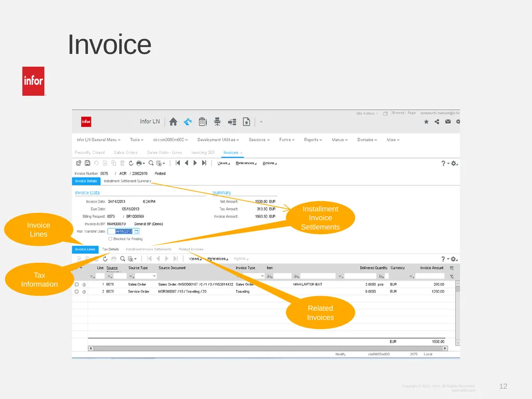532x399 pixels.
Task: Close the Invoices tab
Action: click(241, 153)
